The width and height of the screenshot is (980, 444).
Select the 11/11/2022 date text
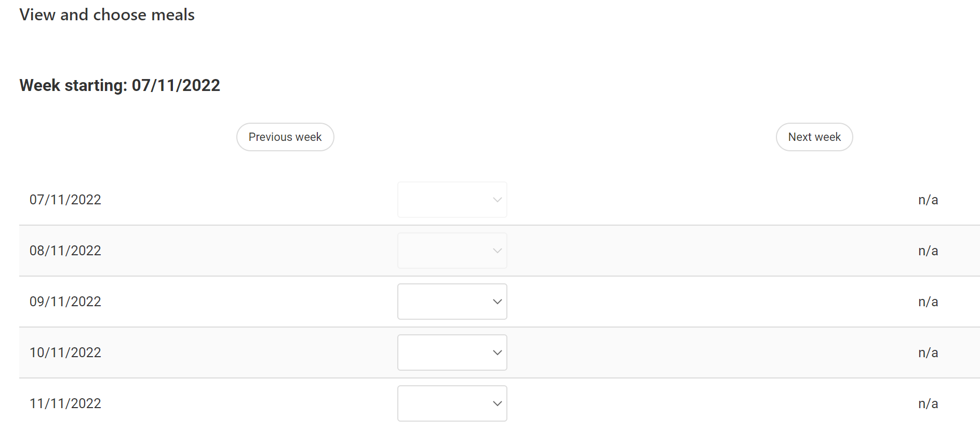pos(65,403)
